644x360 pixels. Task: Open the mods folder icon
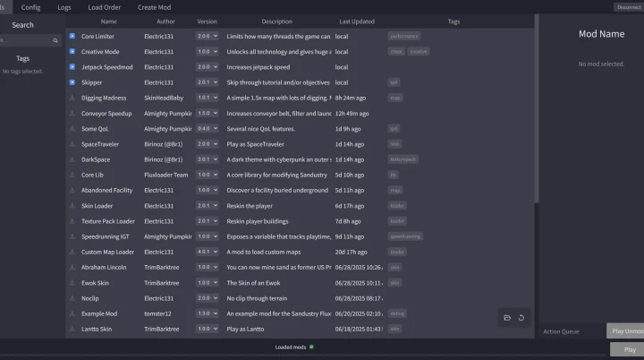click(507, 318)
